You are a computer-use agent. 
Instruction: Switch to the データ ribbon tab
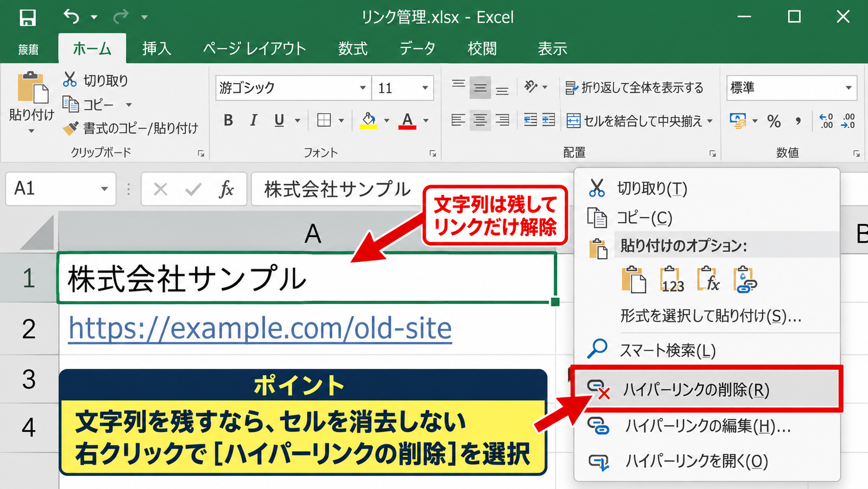pos(417,48)
